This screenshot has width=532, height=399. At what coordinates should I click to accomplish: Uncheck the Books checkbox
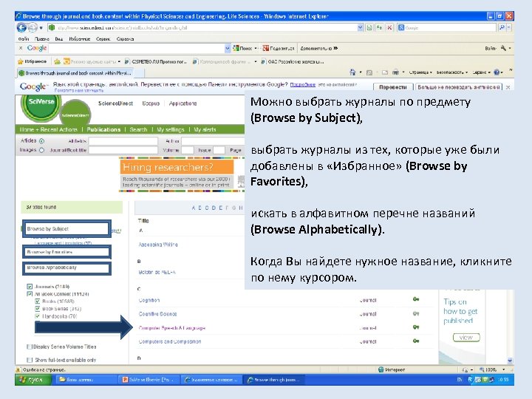[x=38, y=301]
